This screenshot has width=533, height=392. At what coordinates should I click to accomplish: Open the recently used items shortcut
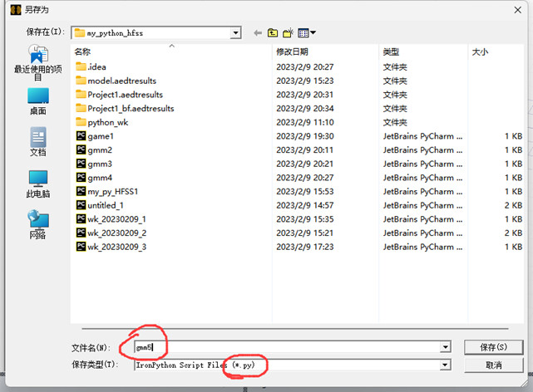[x=38, y=63]
